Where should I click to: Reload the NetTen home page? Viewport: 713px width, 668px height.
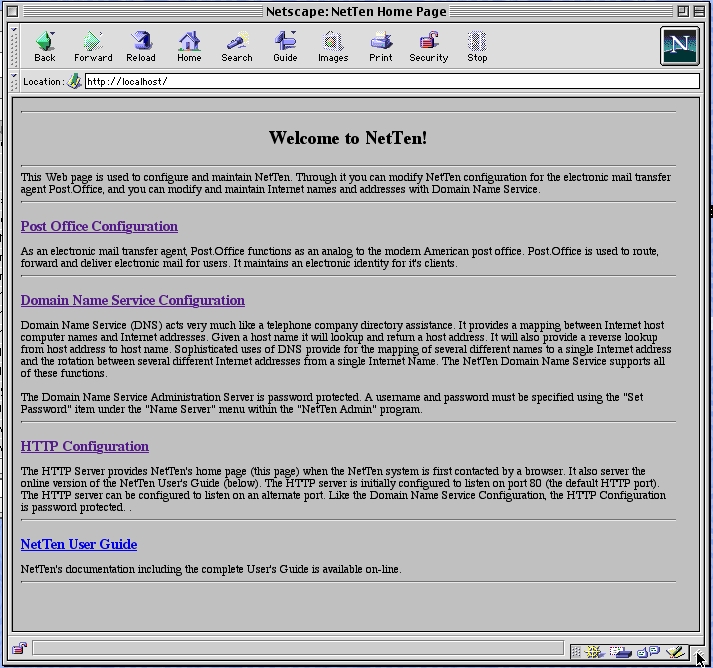(x=141, y=46)
